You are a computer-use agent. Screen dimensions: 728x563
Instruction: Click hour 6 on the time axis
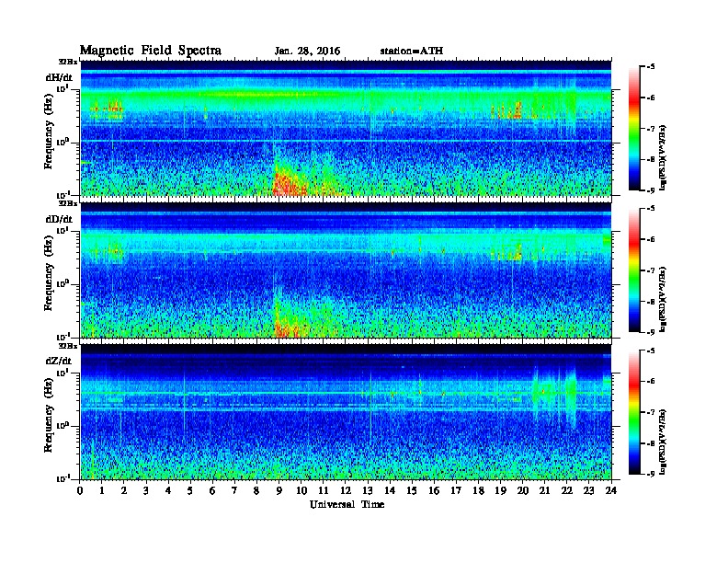[x=212, y=491]
